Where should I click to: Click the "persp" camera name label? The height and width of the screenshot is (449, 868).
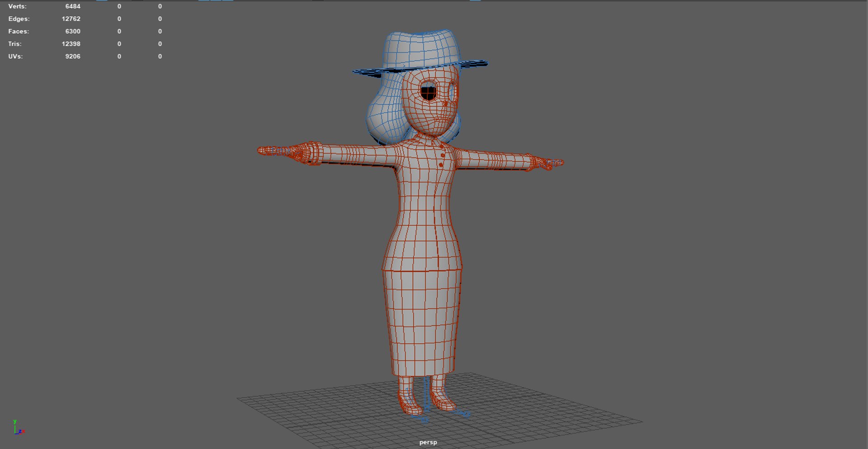[x=428, y=442]
